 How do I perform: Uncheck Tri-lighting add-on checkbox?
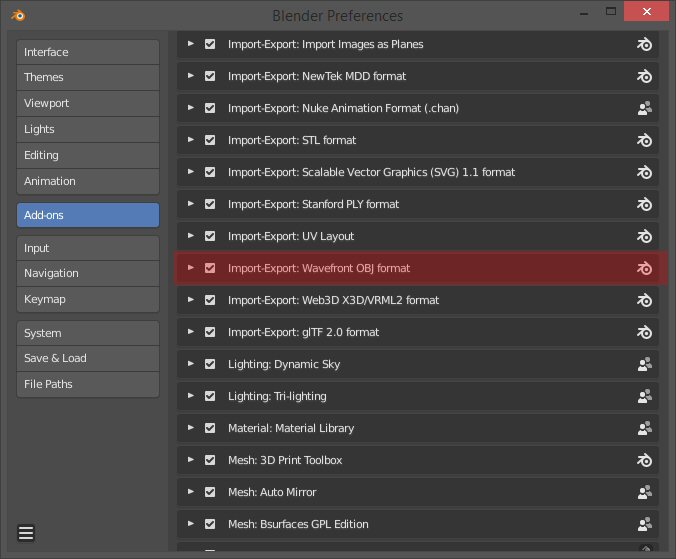[x=210, y=396]
